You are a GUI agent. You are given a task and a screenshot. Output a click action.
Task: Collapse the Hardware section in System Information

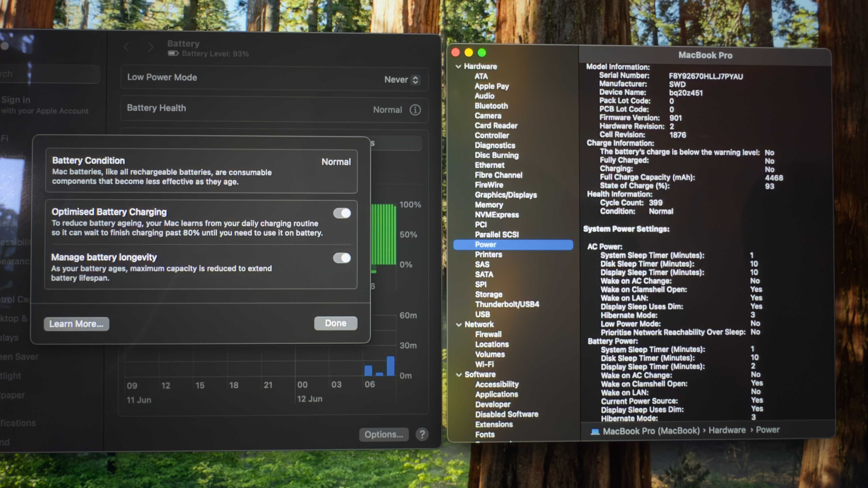pyautogui.click(x=458, y=66)
